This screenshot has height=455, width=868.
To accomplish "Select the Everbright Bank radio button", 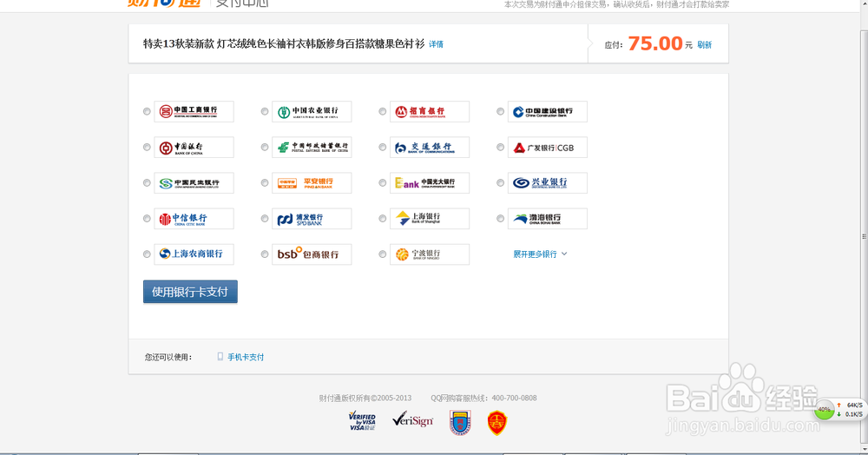I will coord(383,183).
